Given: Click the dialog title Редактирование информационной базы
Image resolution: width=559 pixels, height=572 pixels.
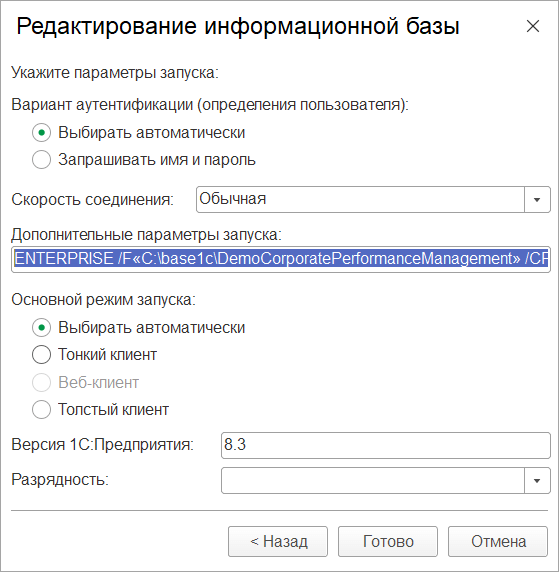Looking at the screenshot, I should pos(238,27).
